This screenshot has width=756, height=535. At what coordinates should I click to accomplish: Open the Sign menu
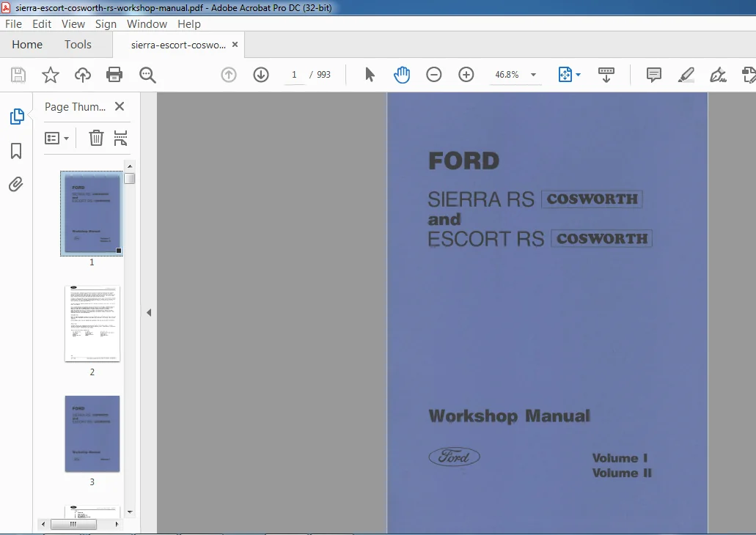(106, 24)
